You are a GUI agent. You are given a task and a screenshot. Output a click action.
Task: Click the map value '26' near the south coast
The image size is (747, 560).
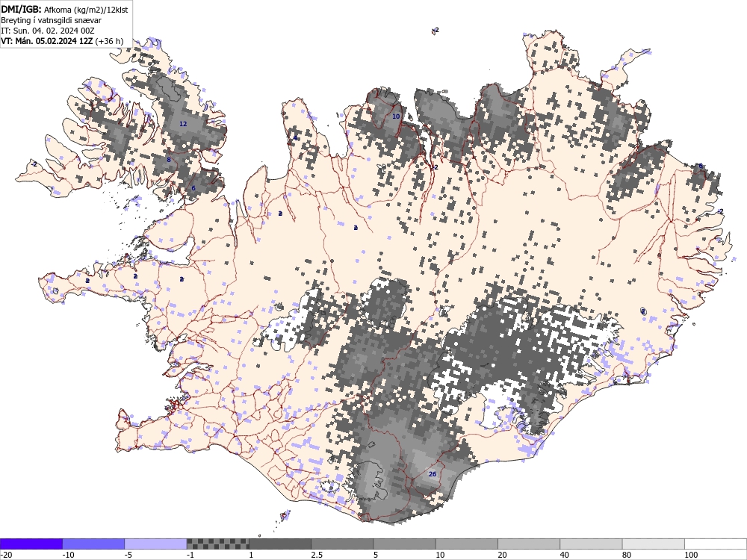click(x=433, y=474)
